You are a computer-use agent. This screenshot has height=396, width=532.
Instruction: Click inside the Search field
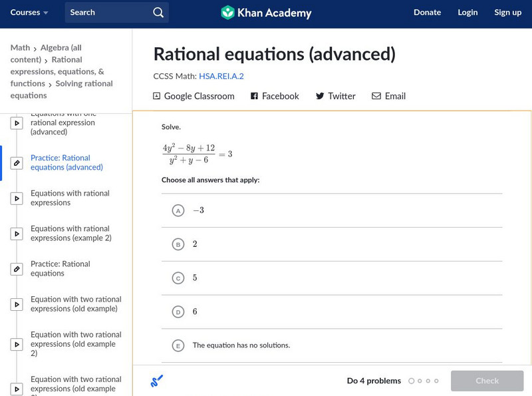[106, 12]
